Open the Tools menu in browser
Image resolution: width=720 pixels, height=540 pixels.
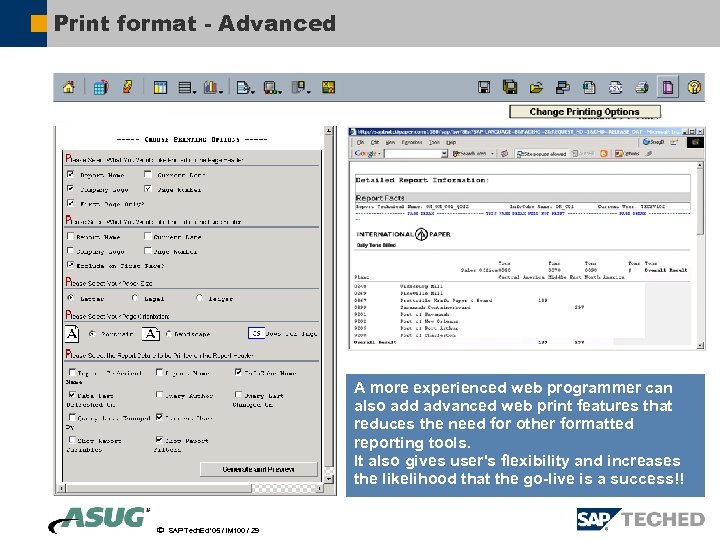(434, 142)
